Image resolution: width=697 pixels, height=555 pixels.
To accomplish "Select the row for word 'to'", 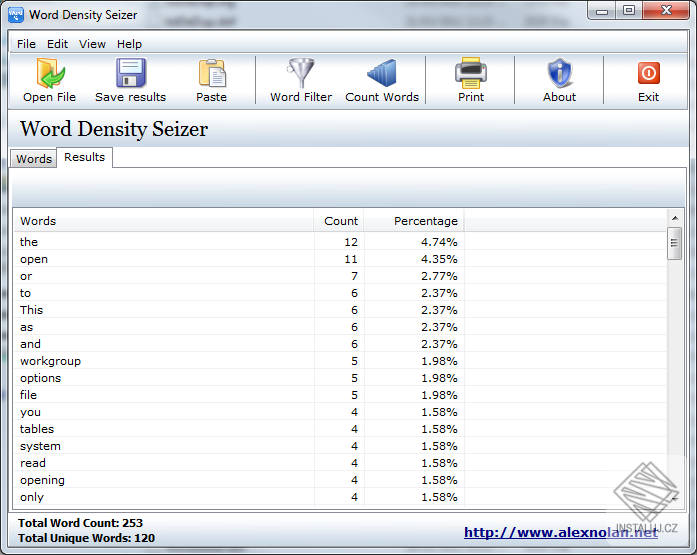I will point(340,293).
